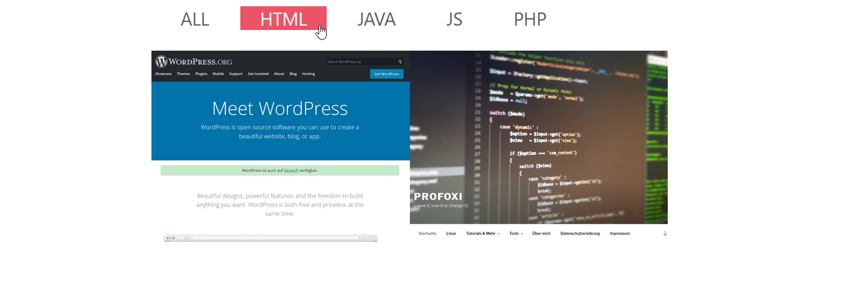Click the PROFOXI site title
The image size is (868, 302).
pyautogui.click(x=438, y=196)
